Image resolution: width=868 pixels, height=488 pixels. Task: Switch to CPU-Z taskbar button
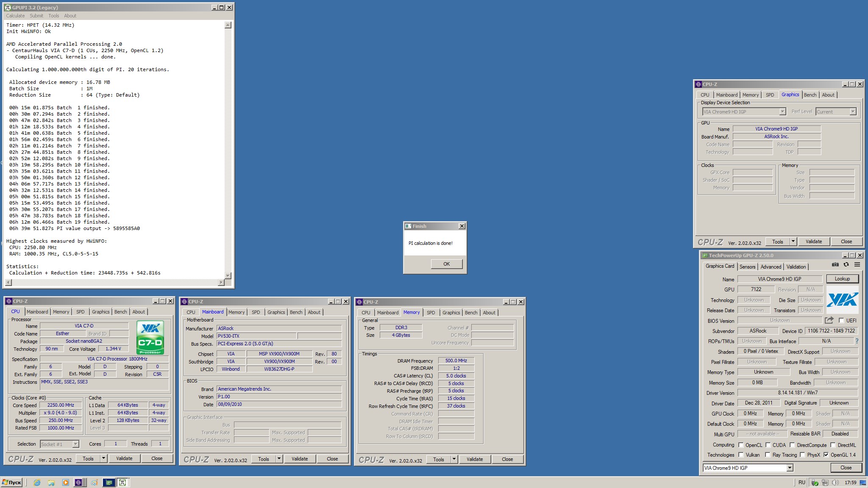point(78,482)
